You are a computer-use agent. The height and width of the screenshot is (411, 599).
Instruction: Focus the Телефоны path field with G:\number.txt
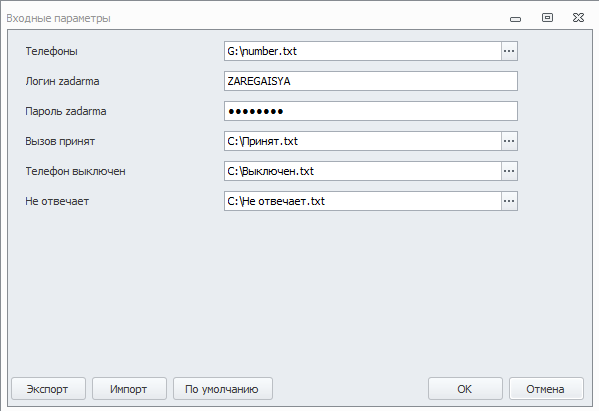pyautogui.click(x=363, y=51)
